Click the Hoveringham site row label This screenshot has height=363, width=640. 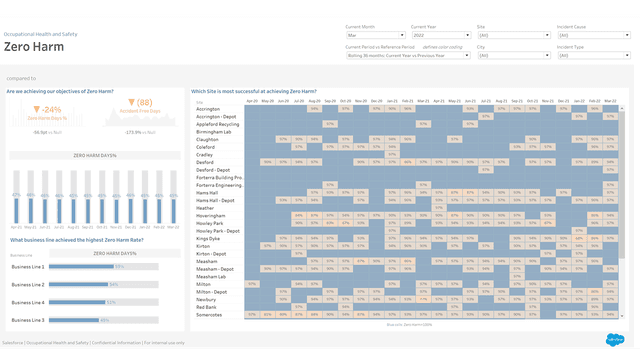pos(211,216)
